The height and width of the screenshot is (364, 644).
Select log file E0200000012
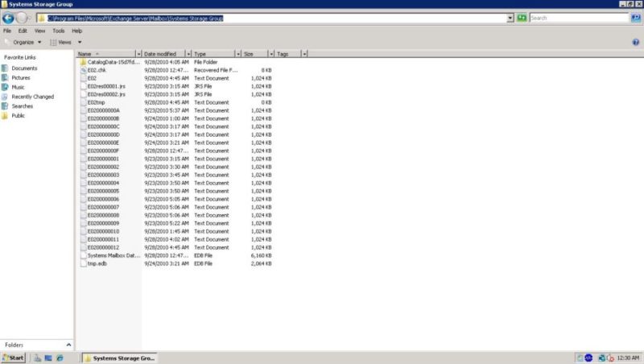click(x=103, y=247)
